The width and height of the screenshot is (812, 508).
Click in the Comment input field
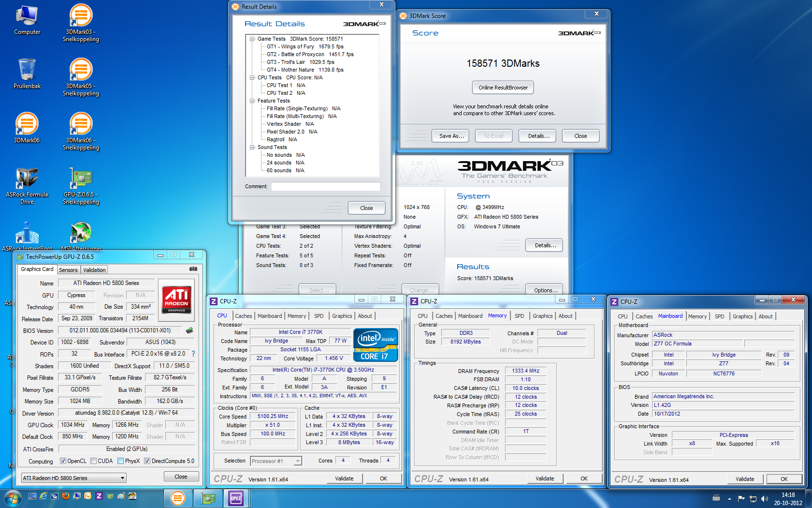(x=325, y=186)
